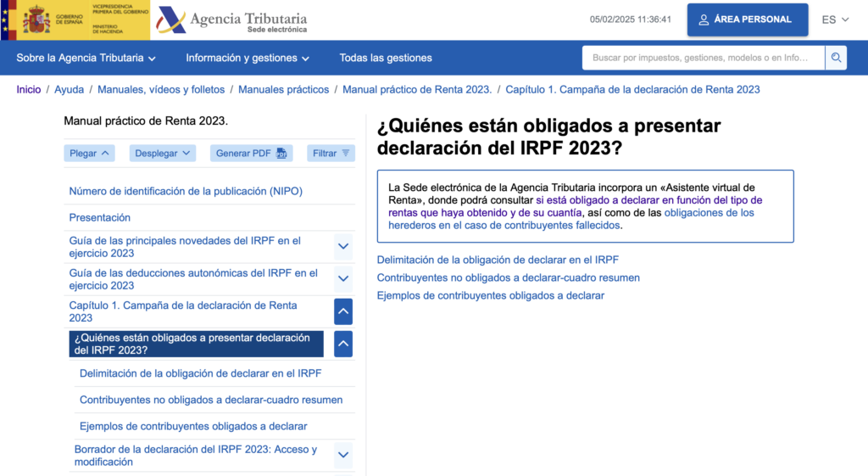Open the Área Personal user button

747,20
